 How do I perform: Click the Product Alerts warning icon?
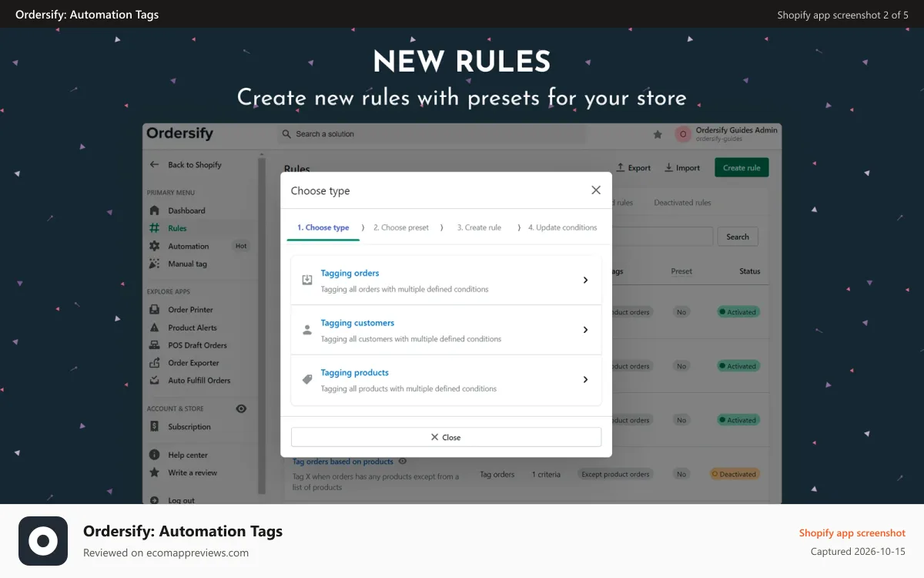click(x=154, y=328)
